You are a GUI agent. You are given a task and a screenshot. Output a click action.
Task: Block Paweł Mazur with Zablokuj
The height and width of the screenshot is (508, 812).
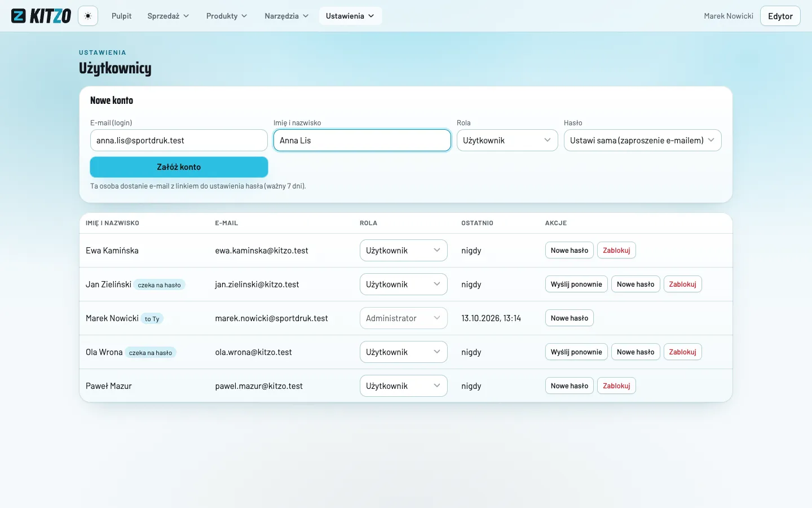pyautogui.click(x=616, y=386)
